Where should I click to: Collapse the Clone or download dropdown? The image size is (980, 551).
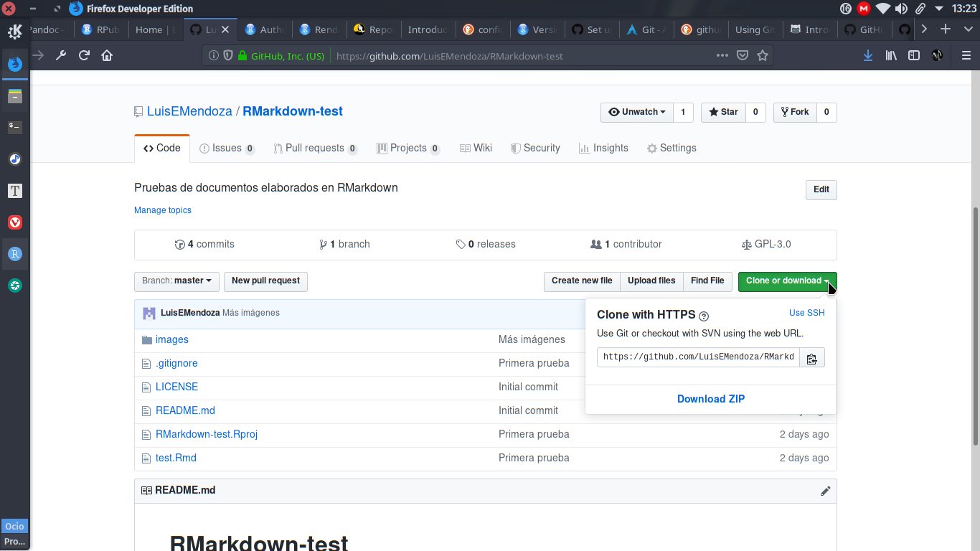787,281
